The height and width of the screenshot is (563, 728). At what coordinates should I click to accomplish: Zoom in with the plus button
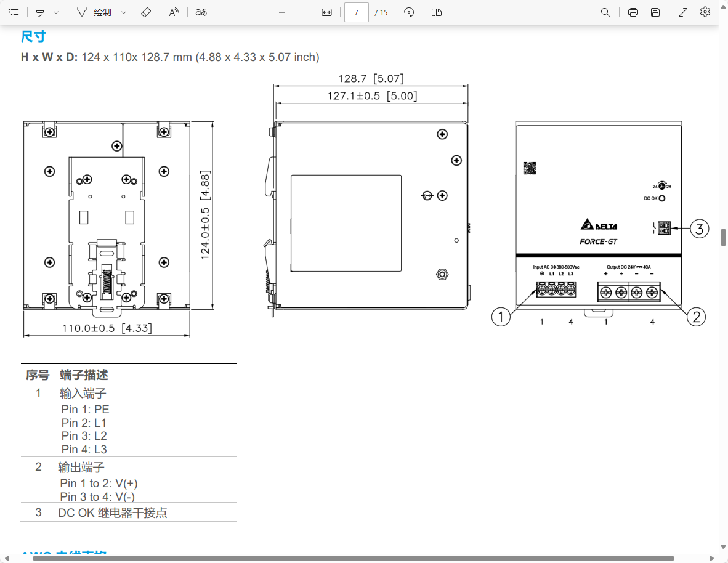304,12
